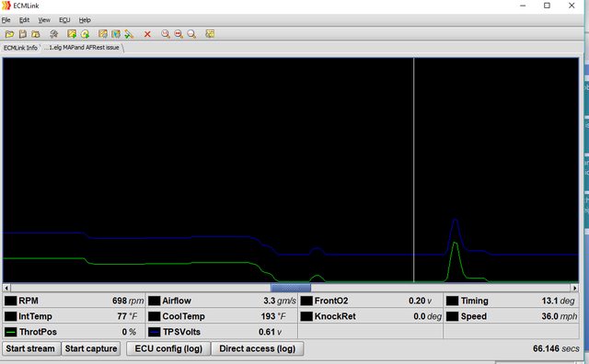Click the save log toolbar icon

click(23, 34)
